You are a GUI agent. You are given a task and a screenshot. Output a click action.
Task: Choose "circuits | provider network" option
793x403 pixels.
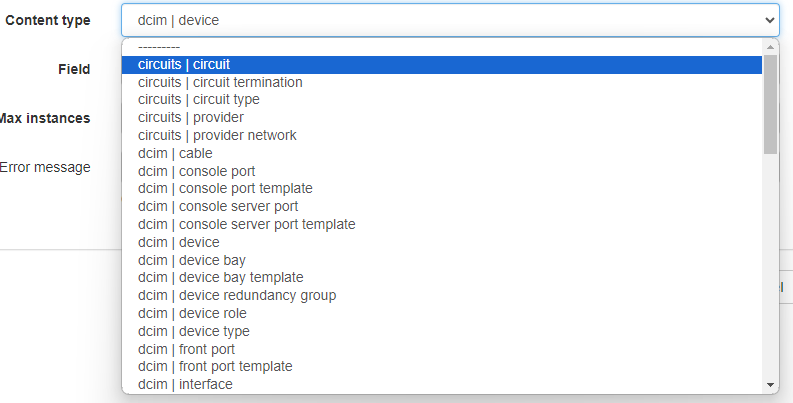coord(217,135)
